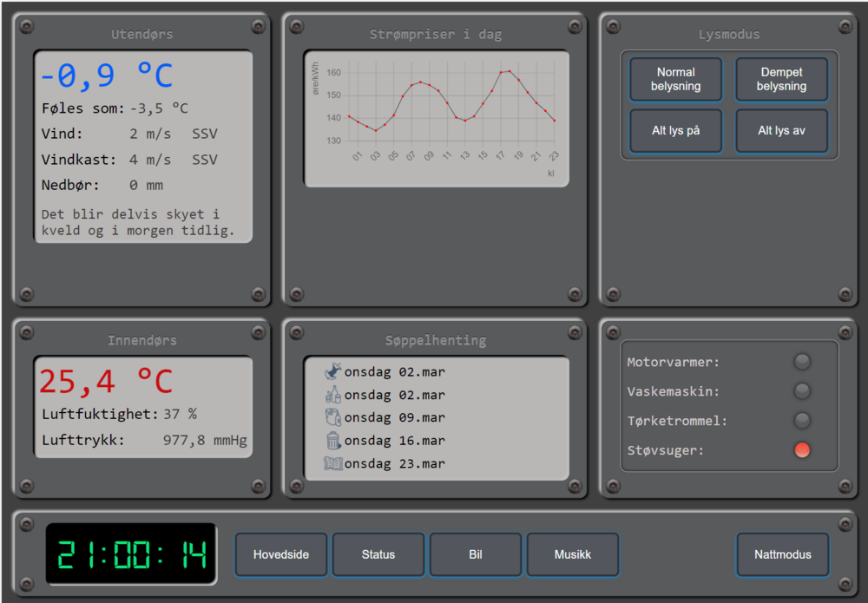Enable Nattmodus

point(783,554)
